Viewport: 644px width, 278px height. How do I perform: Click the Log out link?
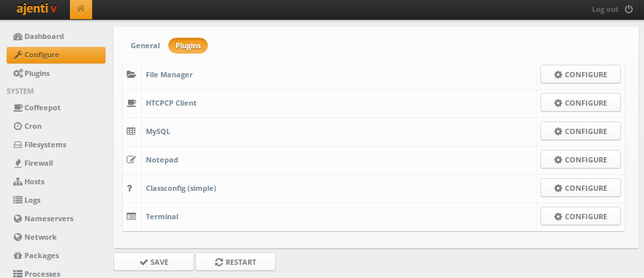click(x=605, y=9)
